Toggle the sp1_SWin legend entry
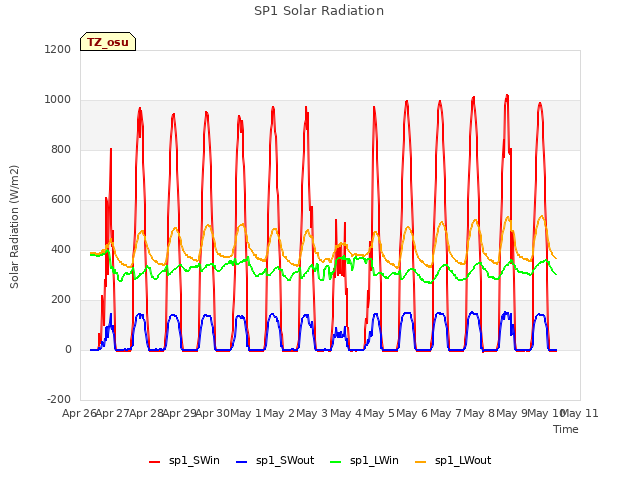The image size is (640, 480). coord(184,461)
